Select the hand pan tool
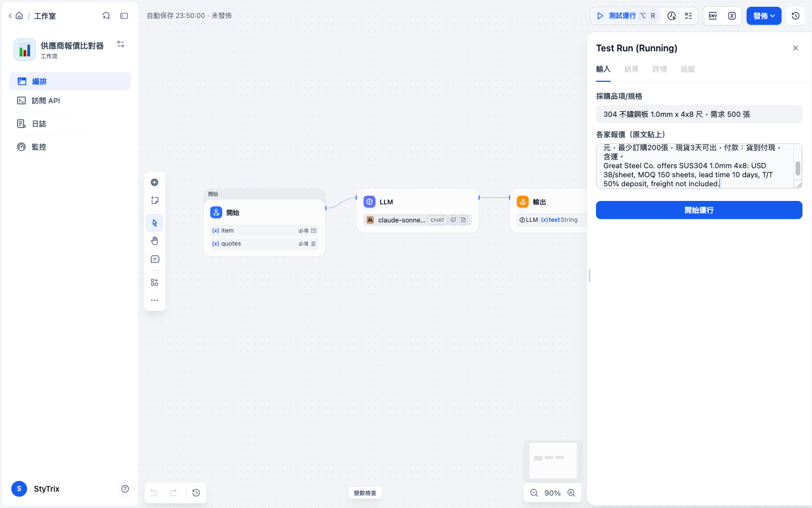Image resolution: width=812 pixels, height=508 pixels. click(x=155, y=241)
